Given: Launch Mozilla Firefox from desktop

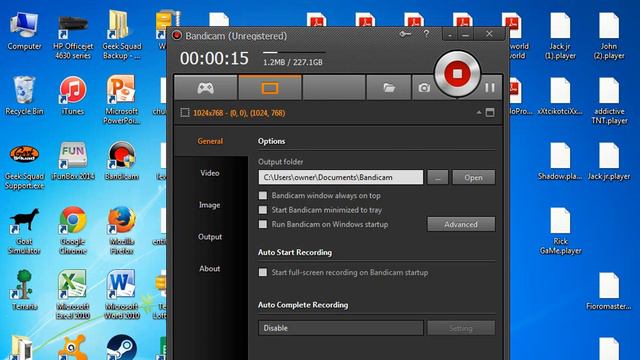Looking at the screenshot, I should [122, 231].
